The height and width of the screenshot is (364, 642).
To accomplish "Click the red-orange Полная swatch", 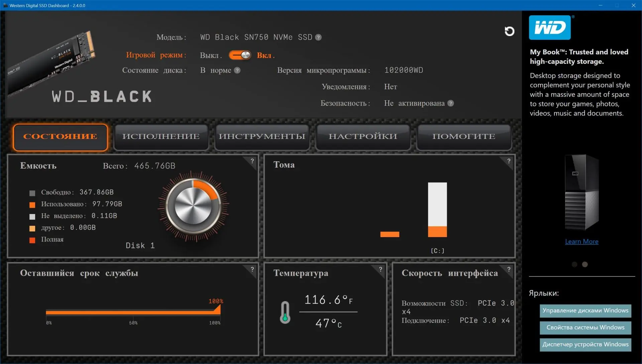I will (32, 240).
